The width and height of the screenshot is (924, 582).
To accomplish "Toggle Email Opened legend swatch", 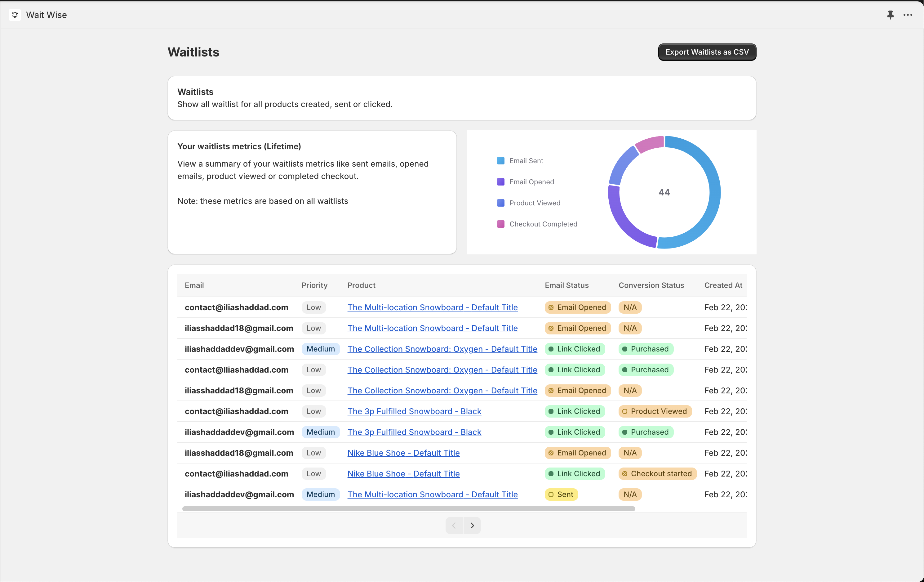I will pos(500,181).
